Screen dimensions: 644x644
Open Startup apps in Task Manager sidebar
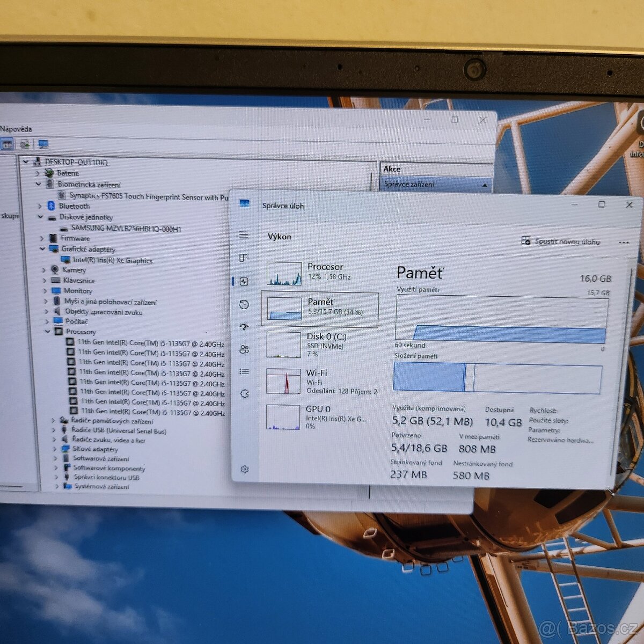[245, 327]
